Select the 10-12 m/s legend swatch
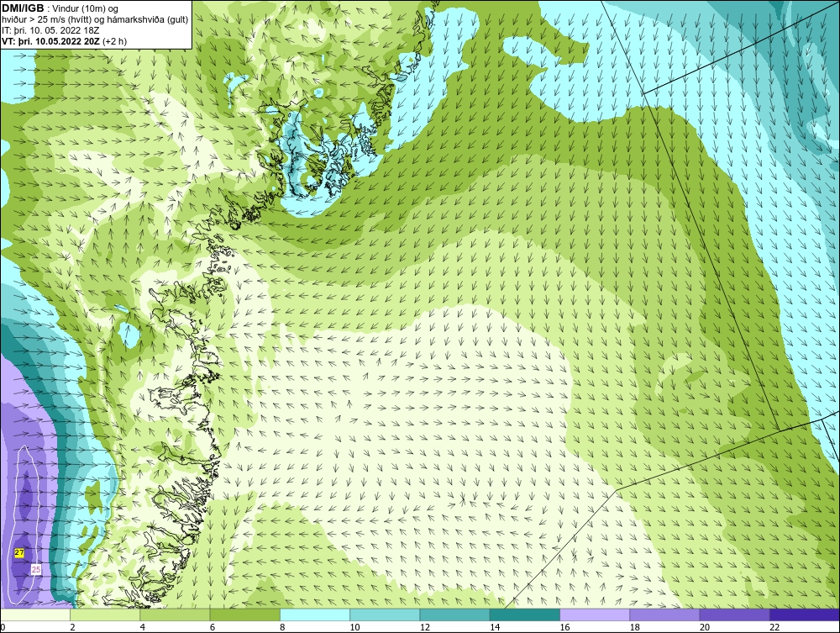 click(x=385, y=615)
